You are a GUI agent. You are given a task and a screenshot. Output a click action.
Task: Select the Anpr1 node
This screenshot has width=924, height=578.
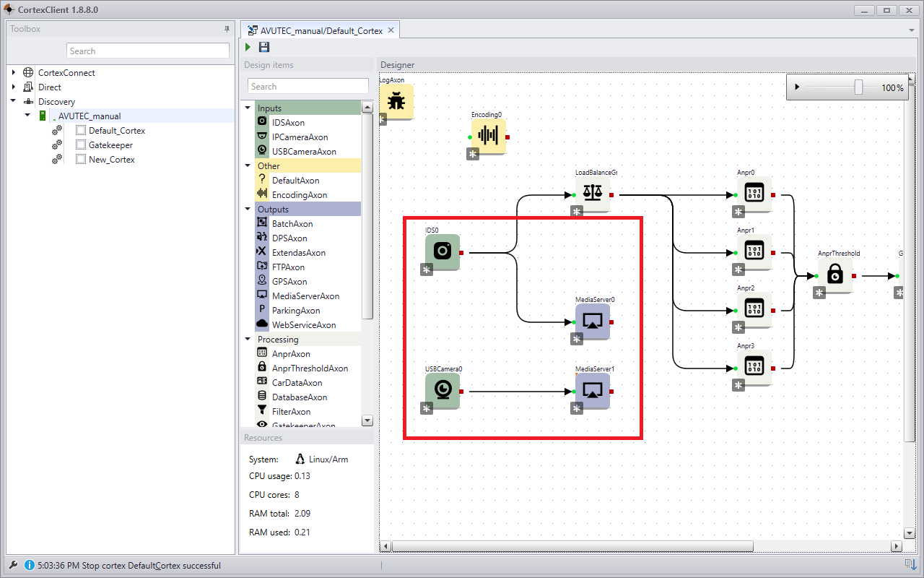(x=754, y=252)
